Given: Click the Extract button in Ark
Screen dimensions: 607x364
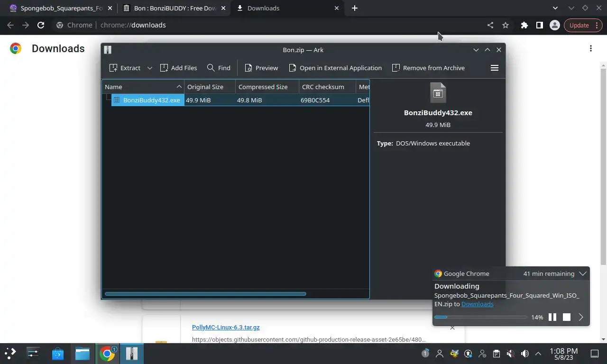Looking at the screenshot, I should [x=125, y=68].
